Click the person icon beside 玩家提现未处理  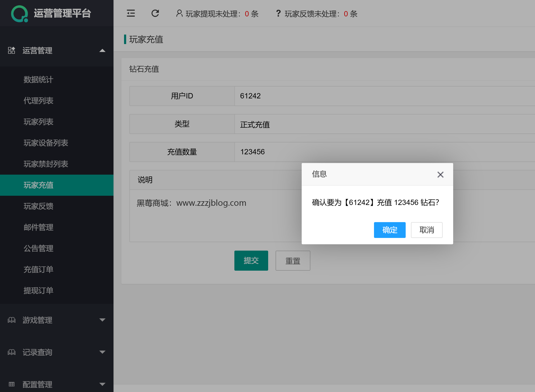pos(179,13)
